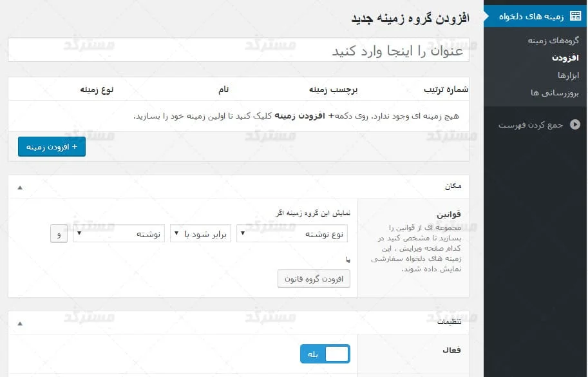
Task: Click the و button to add a rule
Action: (x=59, y=234)
